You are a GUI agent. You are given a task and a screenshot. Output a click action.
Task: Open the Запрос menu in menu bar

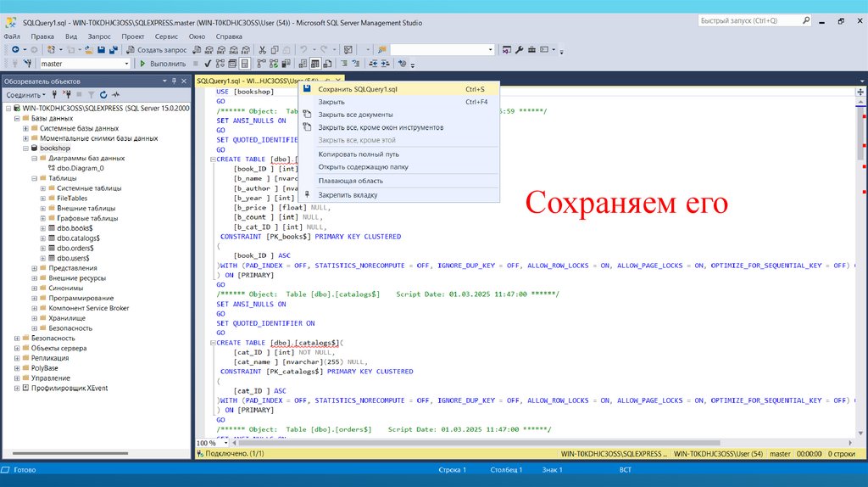[99, 36]
